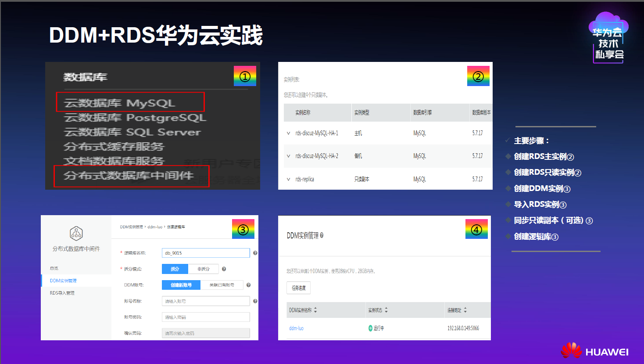Choose 关联已有账号 for DDM account
This screenshot has width=644, height=364.
(x=222, y=285)
